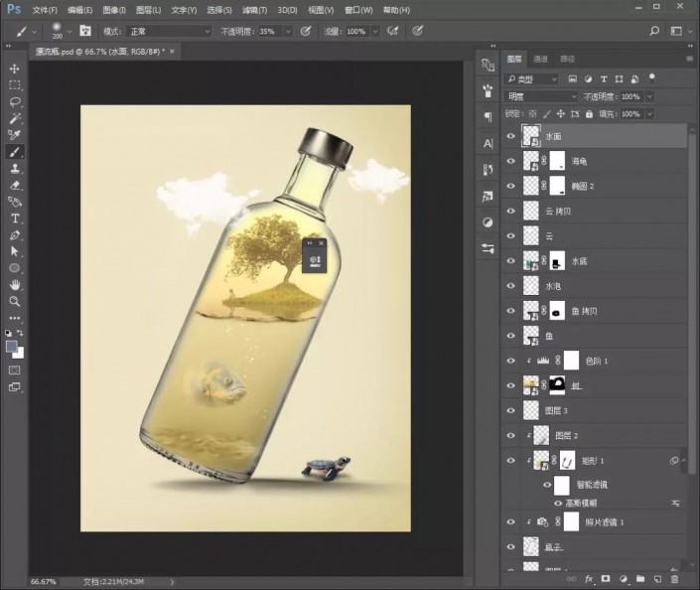Click the zoom percentage field 66.67%

pos(44,582)
